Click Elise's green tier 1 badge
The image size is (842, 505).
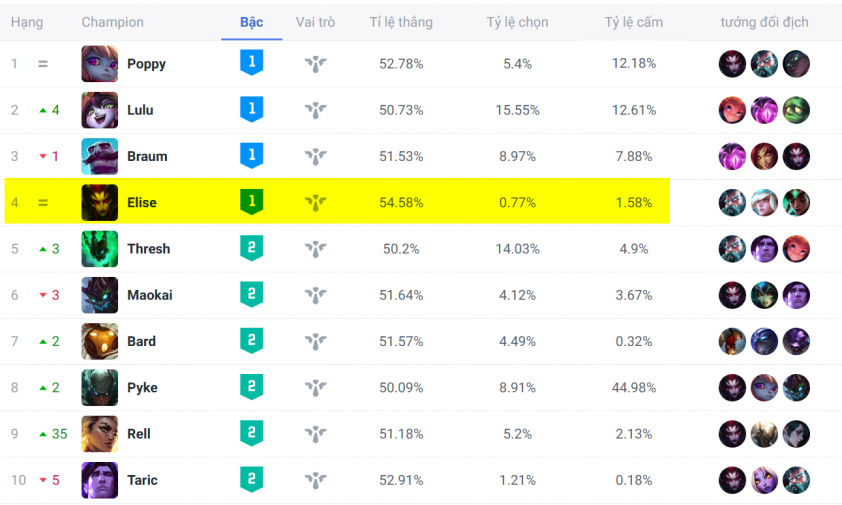click(x=251, y=201)
